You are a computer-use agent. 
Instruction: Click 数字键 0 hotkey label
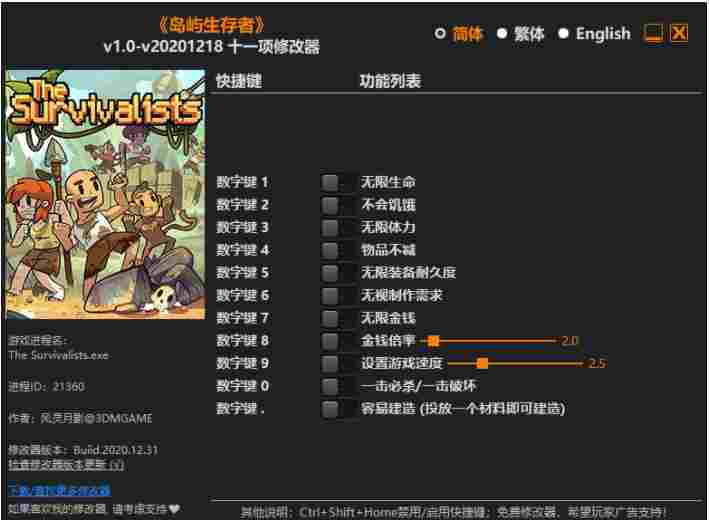tap(242, 386)
